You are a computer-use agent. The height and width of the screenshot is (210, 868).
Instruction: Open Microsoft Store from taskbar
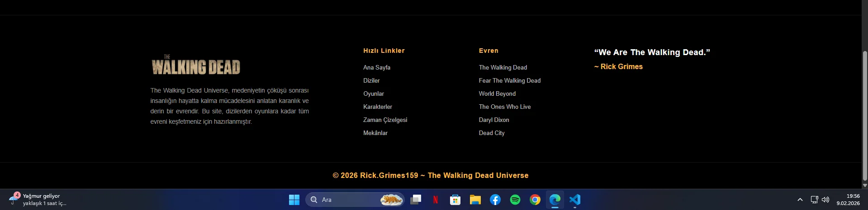coord(455,200)
